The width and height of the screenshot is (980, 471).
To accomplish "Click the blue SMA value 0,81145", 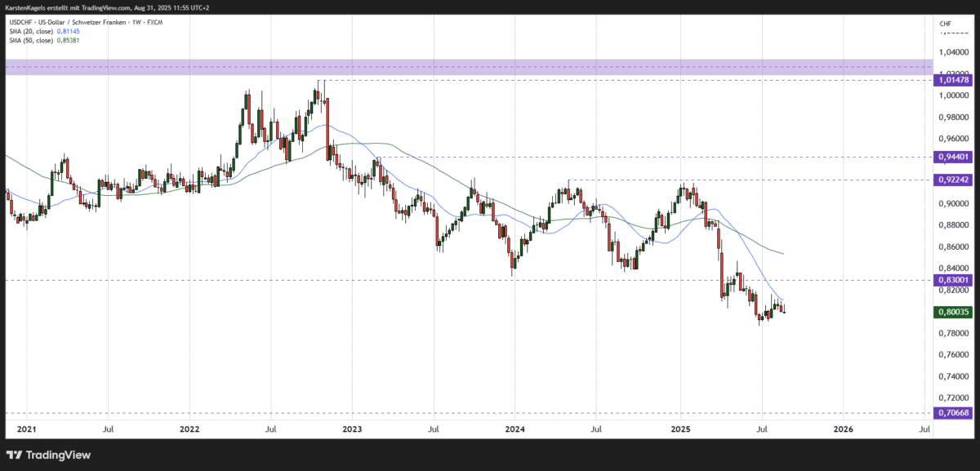I will point(68,32).
